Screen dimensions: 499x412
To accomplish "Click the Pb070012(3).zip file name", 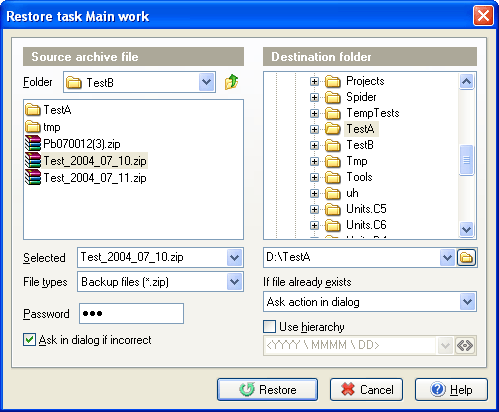I will [82, 144].
